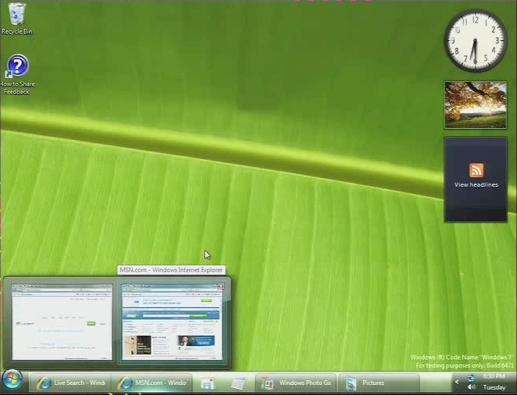Click the first unlabeled taskbar icon after MSN.com
Screen dimensions: 517x395
tap(208, 383)
